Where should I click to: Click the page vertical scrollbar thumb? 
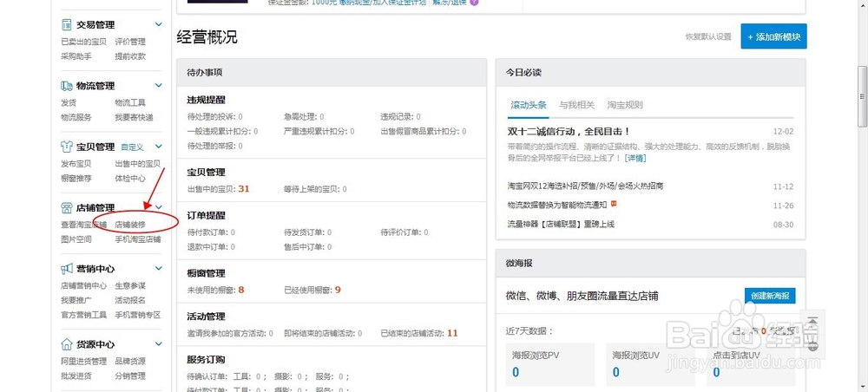tap(863, 96)
